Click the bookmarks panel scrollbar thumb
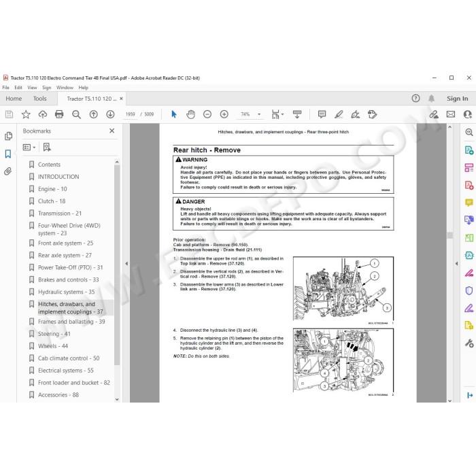Viewport: 476px width, 476px height. click(117, 265)
